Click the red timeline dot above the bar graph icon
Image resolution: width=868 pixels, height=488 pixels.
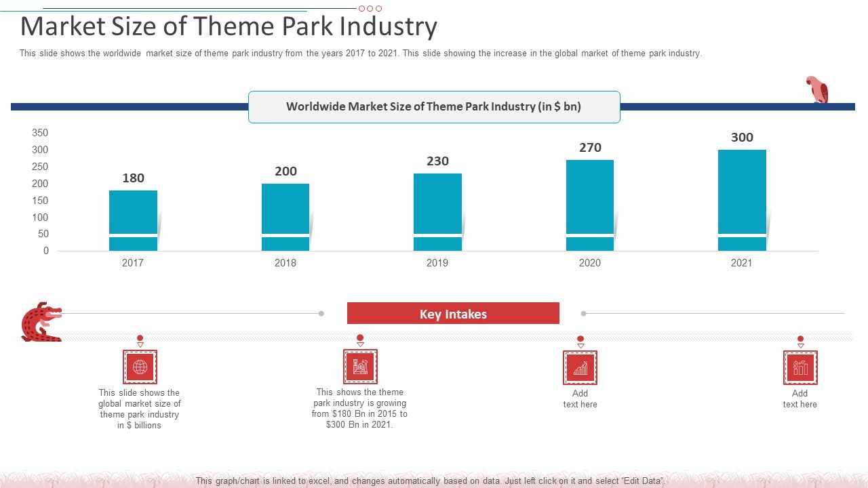coord(800,338)
